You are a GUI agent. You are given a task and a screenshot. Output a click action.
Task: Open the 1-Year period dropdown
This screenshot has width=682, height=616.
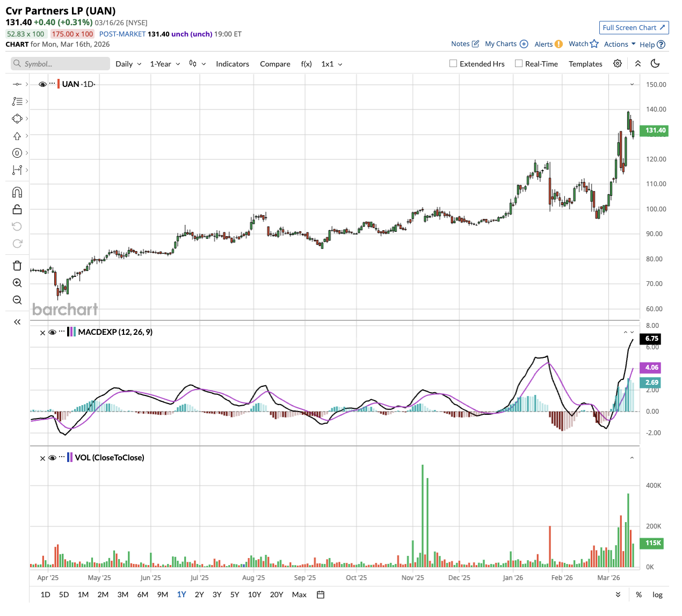165,64
